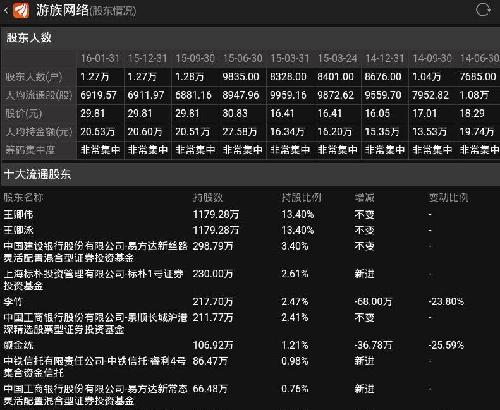The width and height of the screenshot is (500, 410).
Task: Select the 30.83 share price cell
Action: 235,114
